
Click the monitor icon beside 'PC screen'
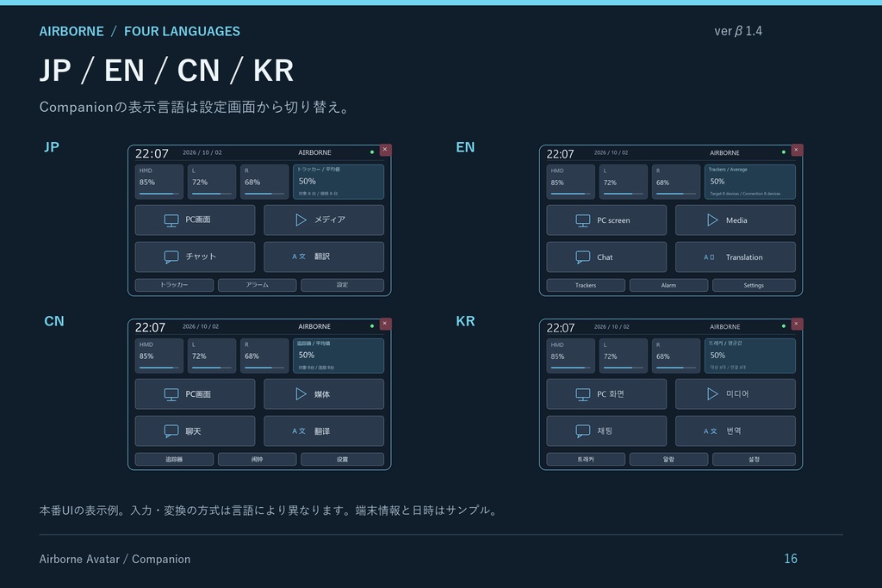coord(583,220)
